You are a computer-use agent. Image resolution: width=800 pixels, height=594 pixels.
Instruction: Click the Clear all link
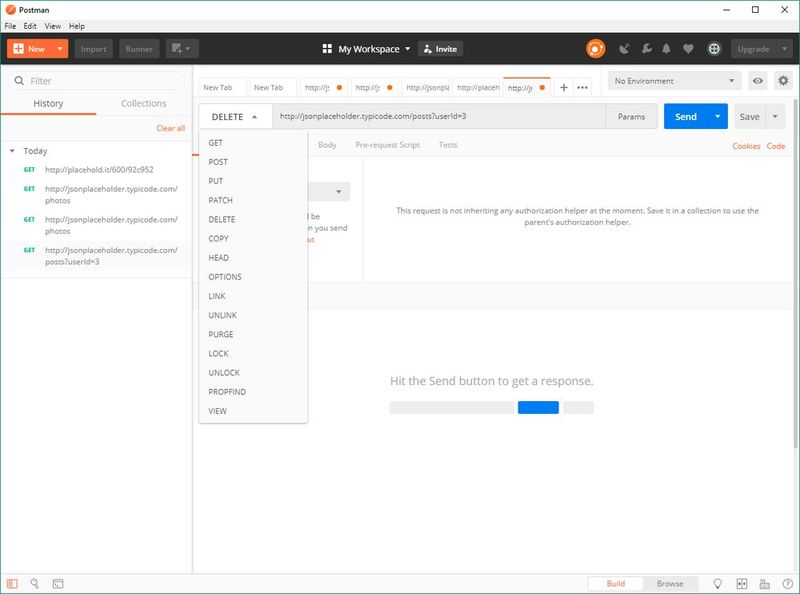pos(170,128)
